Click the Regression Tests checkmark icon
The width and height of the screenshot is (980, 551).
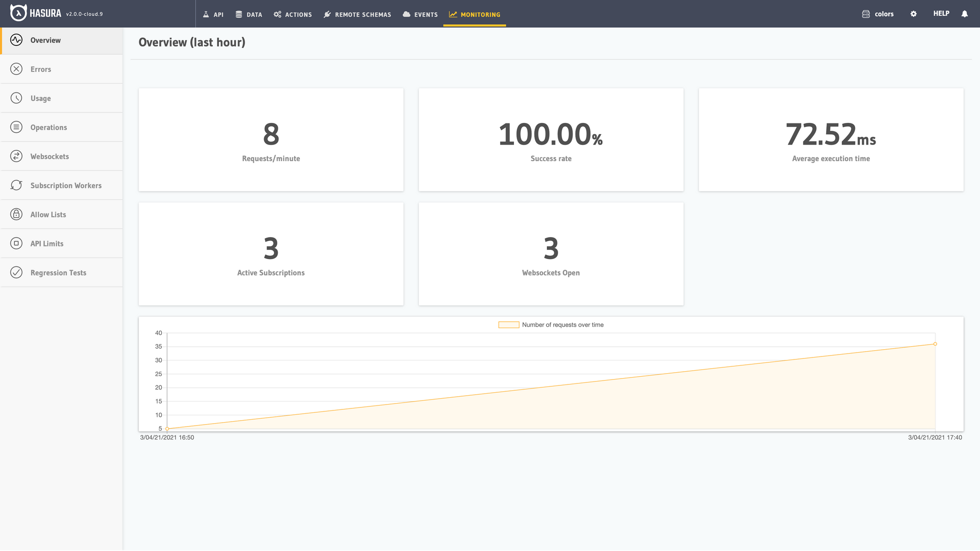[16, 272]
